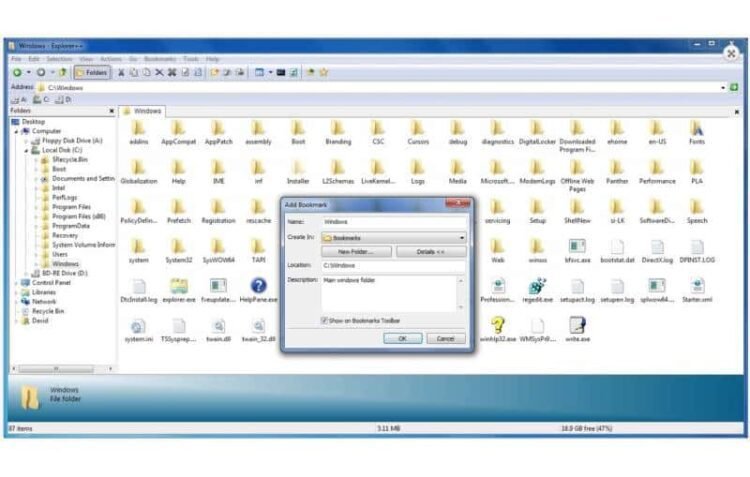Click the Copy toolbar icon
The height and width of the screenshot is (477, 750).
(x=134, y=73)
